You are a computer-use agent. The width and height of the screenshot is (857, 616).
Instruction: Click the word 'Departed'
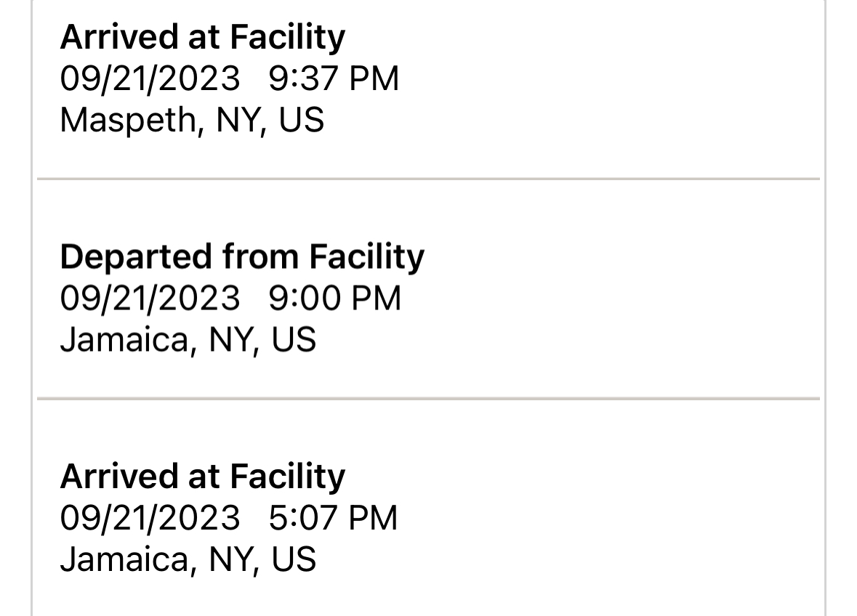point(136,257)
